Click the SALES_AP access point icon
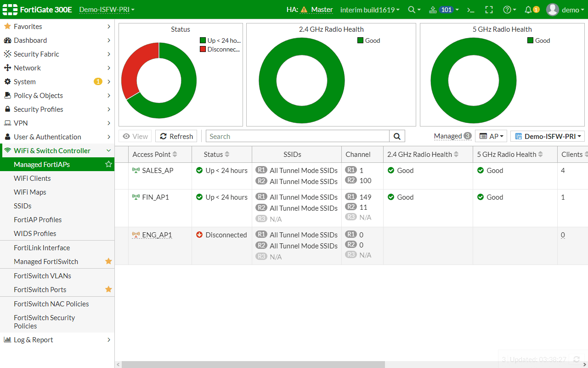Viewport: 588px width, 368px height. coord(136,170)
